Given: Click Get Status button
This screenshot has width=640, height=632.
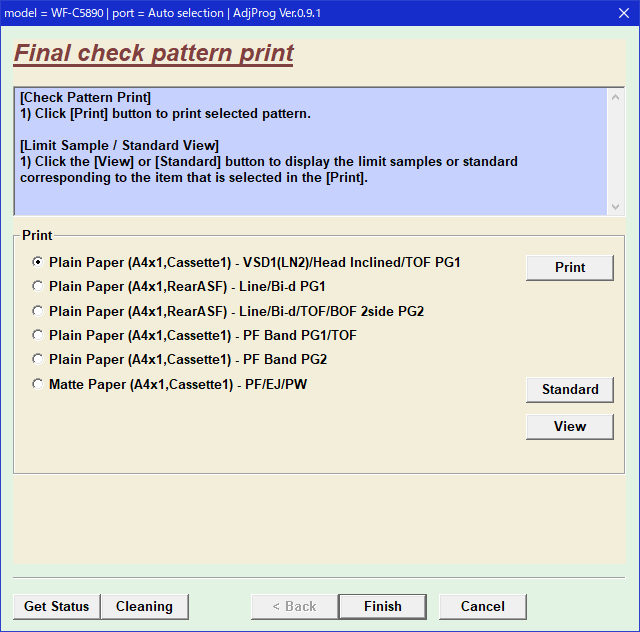Looking at the screenshot, I should [x=56, y=607].
